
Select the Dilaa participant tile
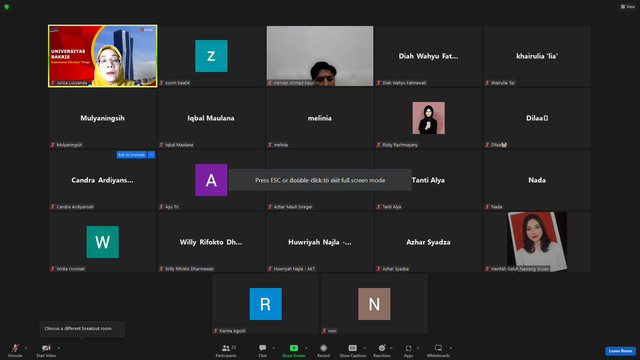[537, 118]
